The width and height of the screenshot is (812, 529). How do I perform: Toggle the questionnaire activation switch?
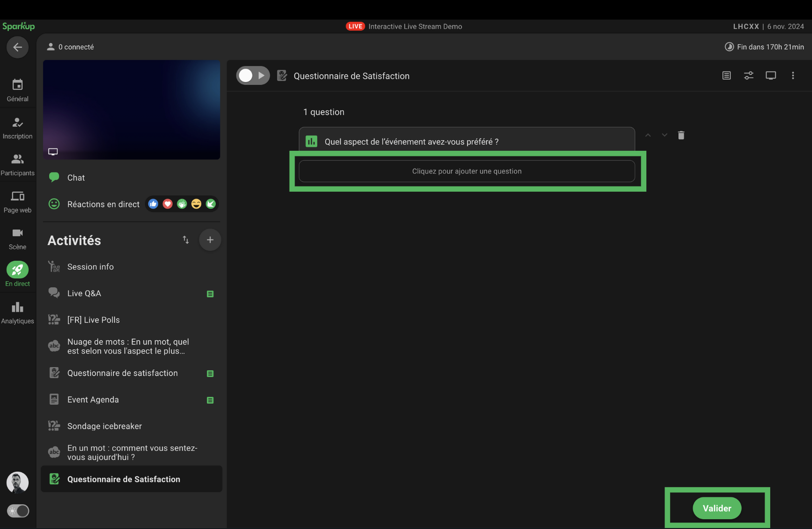click(252, 76)
